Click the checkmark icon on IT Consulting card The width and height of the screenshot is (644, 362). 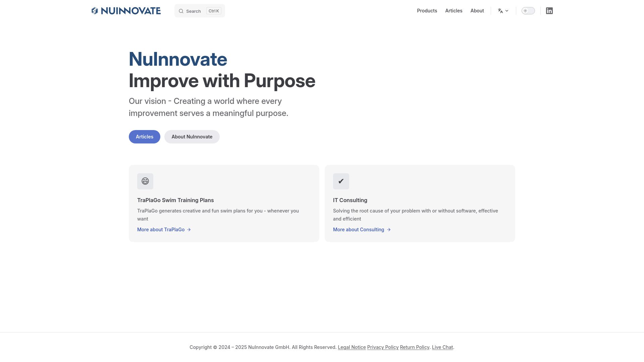point(341,181)
